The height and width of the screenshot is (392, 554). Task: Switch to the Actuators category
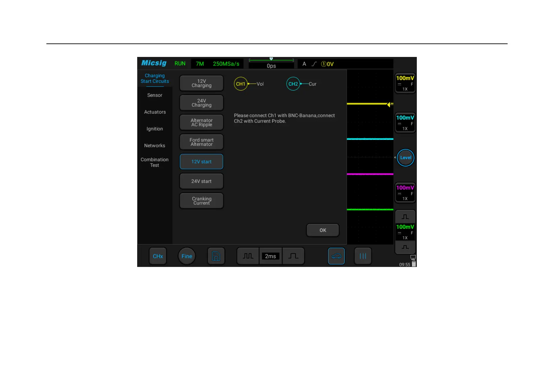tap(155, 112)
